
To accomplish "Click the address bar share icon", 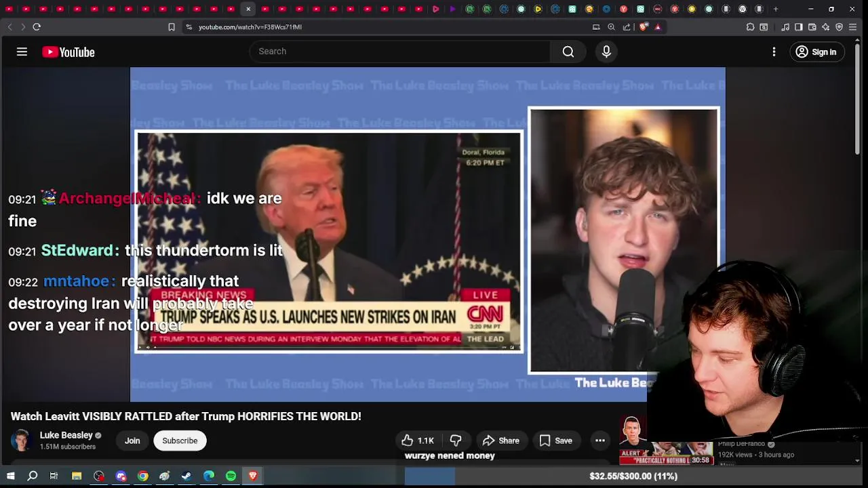I will tap(627, 27).
